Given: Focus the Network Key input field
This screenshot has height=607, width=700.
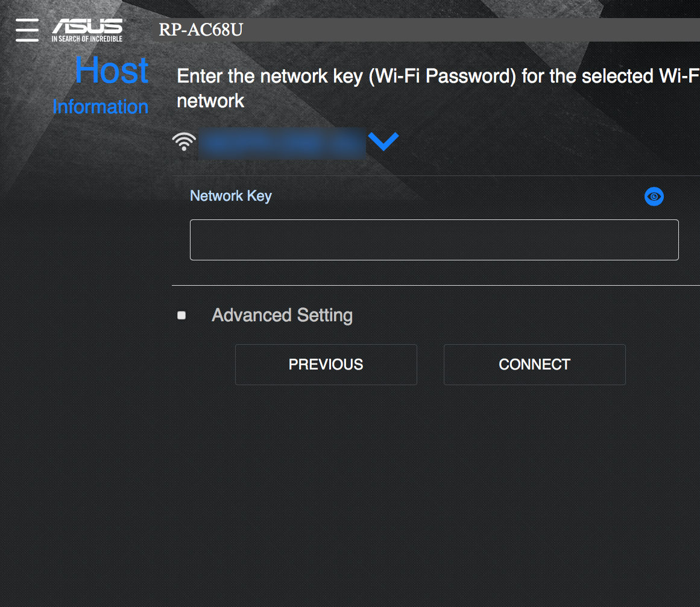Looking at the screenshot, I should click(x=434, y=240).
